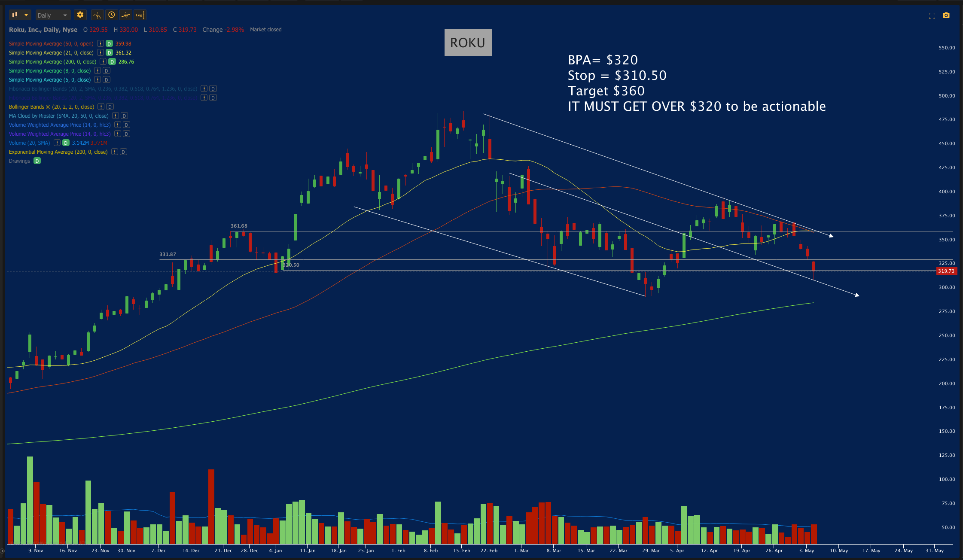This screenshot has width=963, height=560.
Task: Click the Roku, Inc., Daily, Nyse title
Action: 43,29
